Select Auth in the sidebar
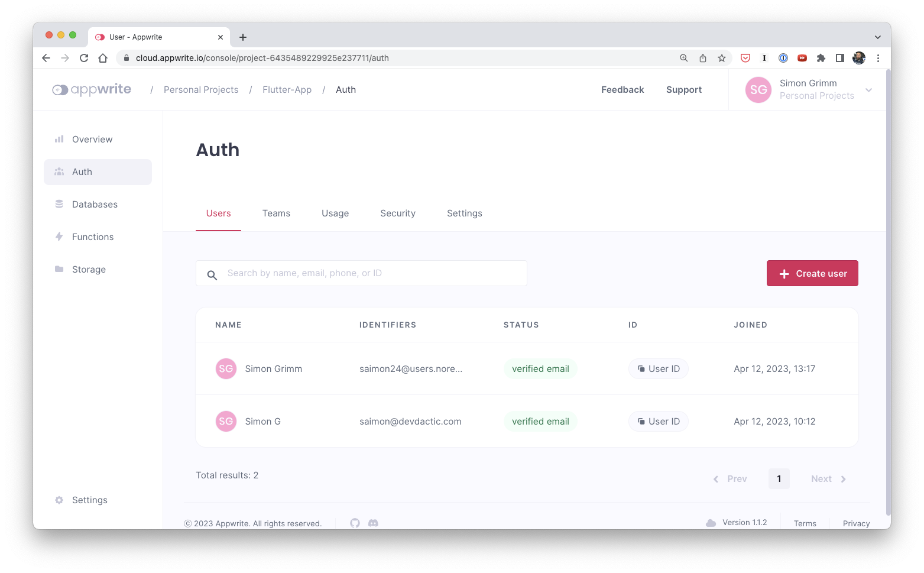Screen dimensions: 924x573 [x=98, y=172]
